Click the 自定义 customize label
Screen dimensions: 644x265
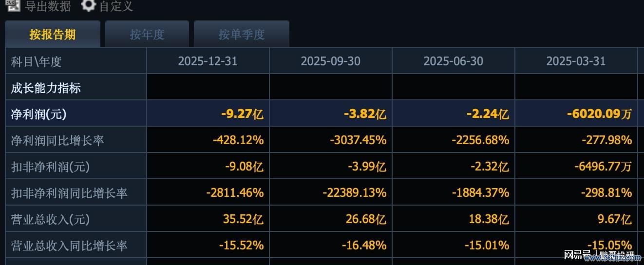pos(116,6)
